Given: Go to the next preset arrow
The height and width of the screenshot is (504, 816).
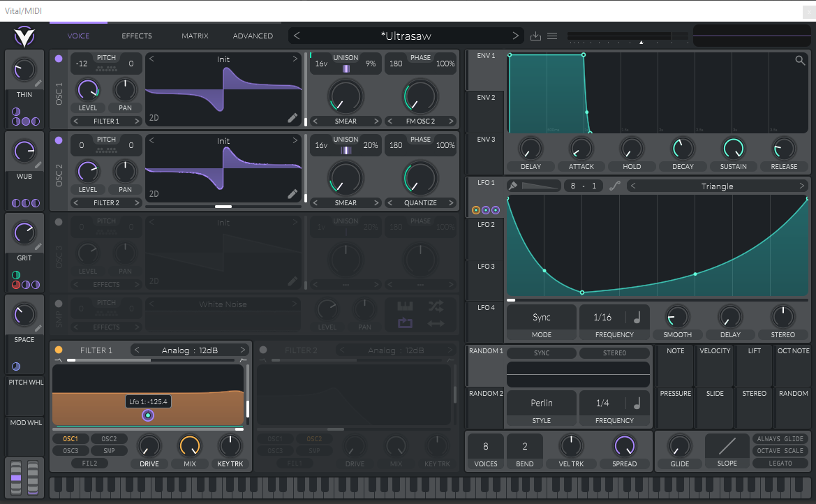Looking at the screenshot, I should (515, 36).
